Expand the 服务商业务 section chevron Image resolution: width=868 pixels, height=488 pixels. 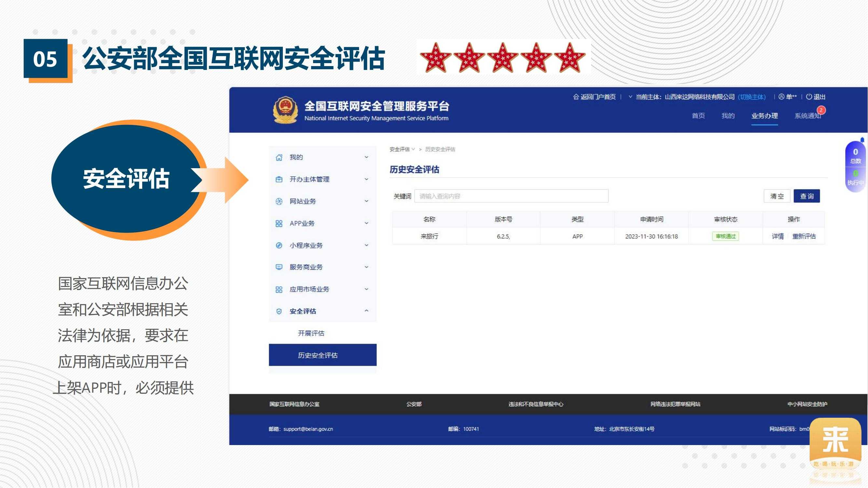point(366,267)
